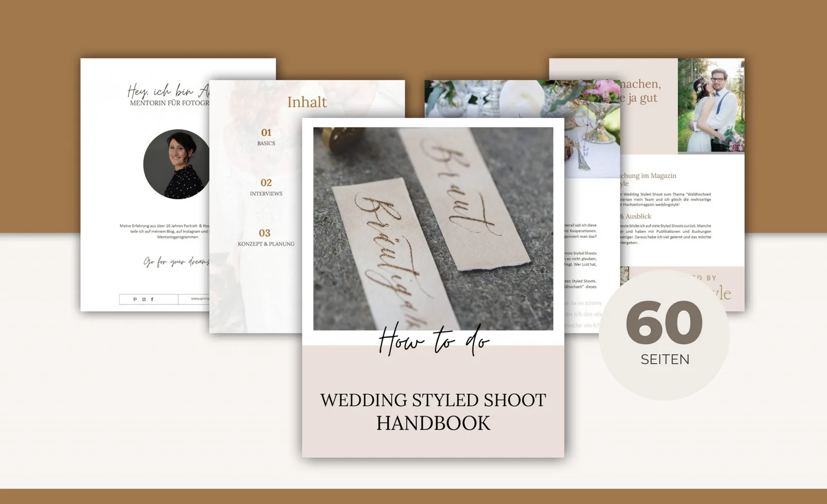Open the www.anna website link box
This screenshot has width=827, height=504.
tap(194, 299)
